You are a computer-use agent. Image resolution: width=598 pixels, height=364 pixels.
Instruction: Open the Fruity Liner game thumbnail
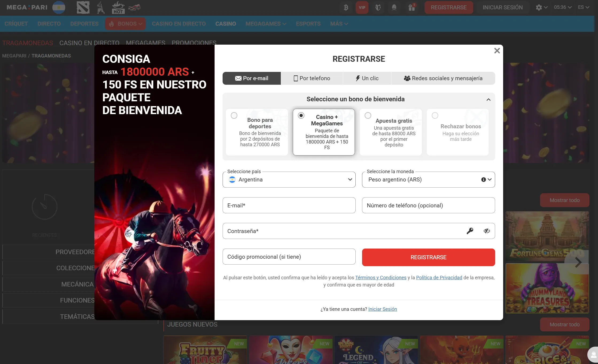(205, 350)
